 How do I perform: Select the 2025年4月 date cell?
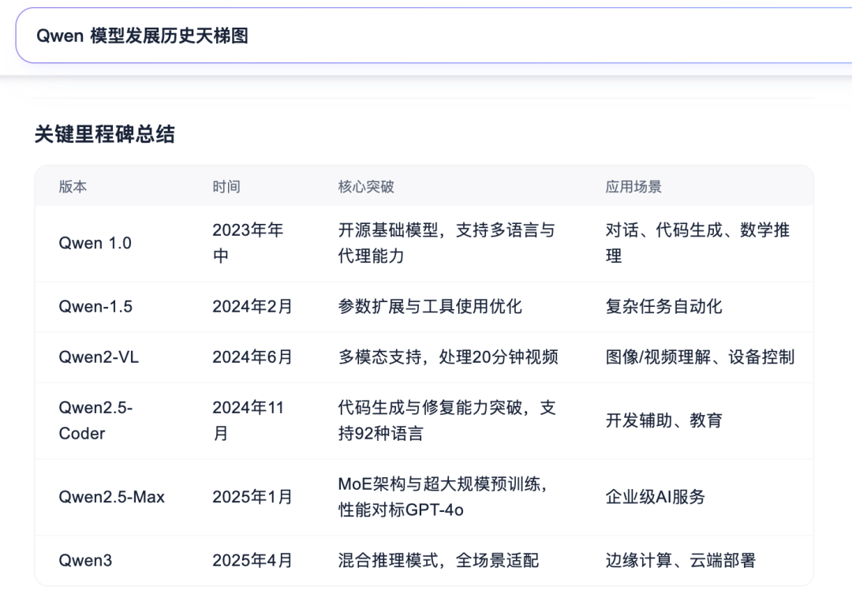click(x=252, y=560)
